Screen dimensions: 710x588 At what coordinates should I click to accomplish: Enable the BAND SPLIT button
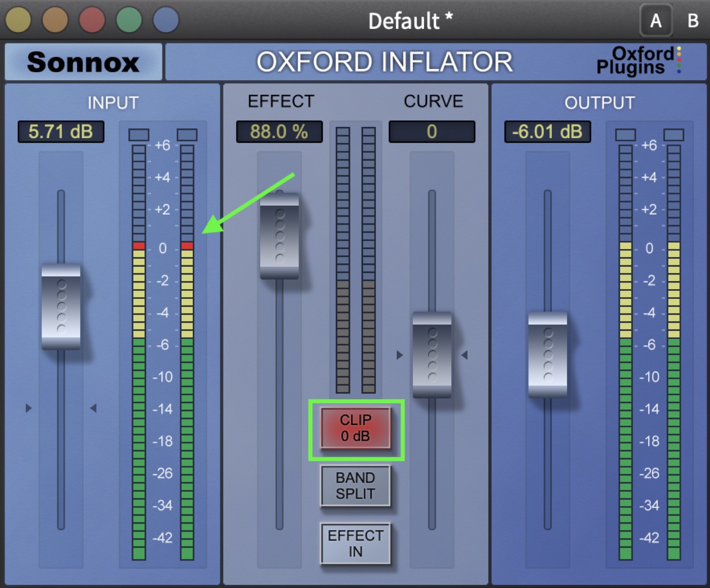click(356, 486)
